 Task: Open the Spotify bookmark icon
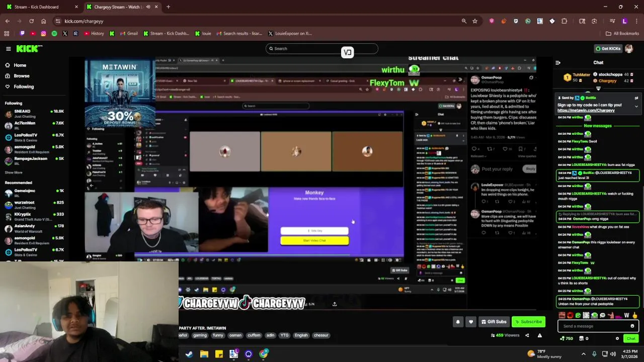coord(54,34)
